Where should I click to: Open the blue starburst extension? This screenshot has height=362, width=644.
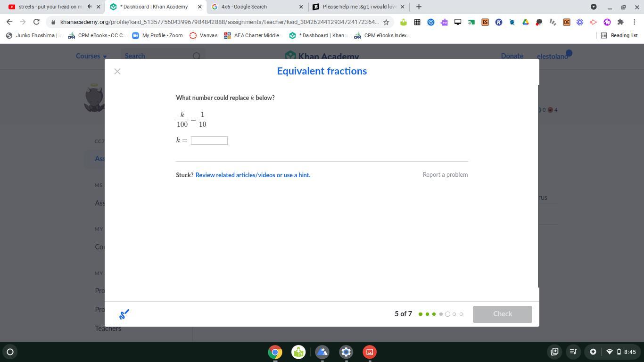click(580, 22)
